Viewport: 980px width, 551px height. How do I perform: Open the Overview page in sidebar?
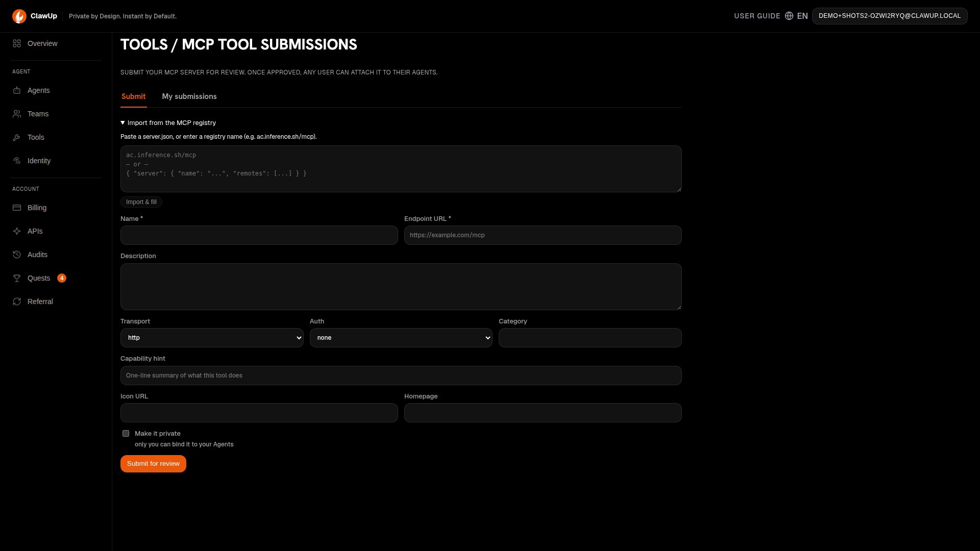tap(56, 43)
